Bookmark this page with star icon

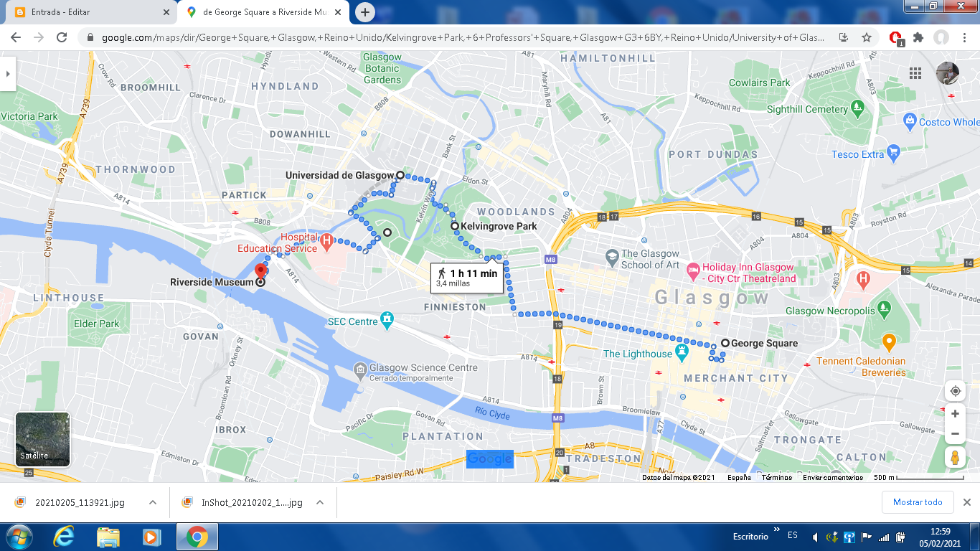(867, 37)
